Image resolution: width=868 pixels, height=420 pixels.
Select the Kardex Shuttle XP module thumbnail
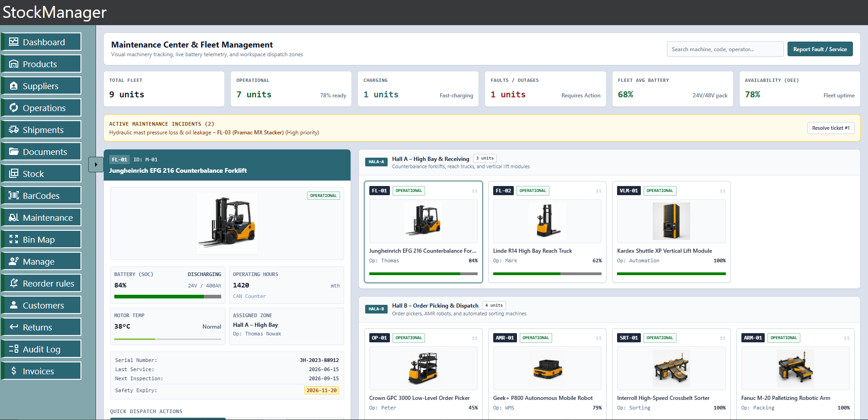(671, 221)
